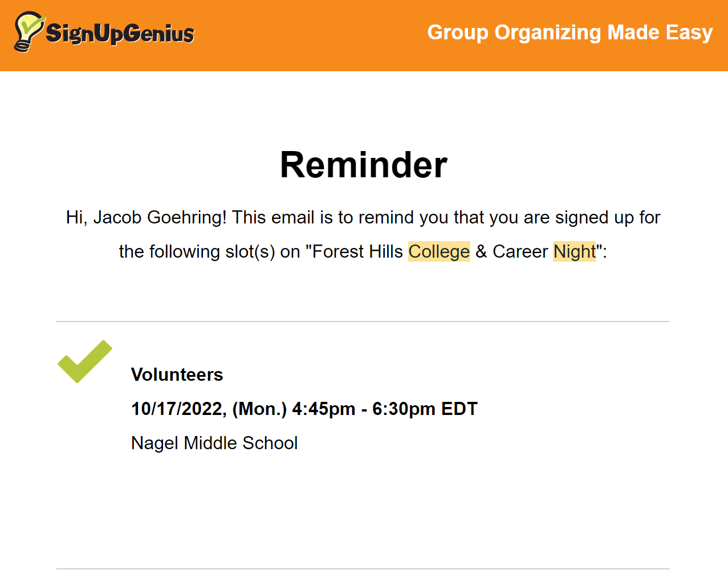Click the "6:30pm" end time
Viewport: 728px width, 578px height.
pyautogui.click(x=404, y=409)
